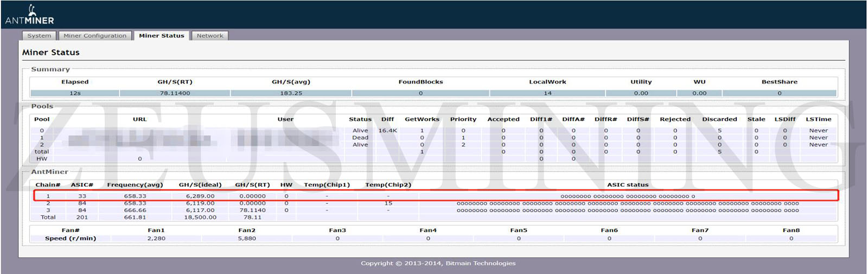The height and width of the screenshot is (274, 868).
Task: Click Temp(Chip2) value 15 for chain 2
Action: 388,203
